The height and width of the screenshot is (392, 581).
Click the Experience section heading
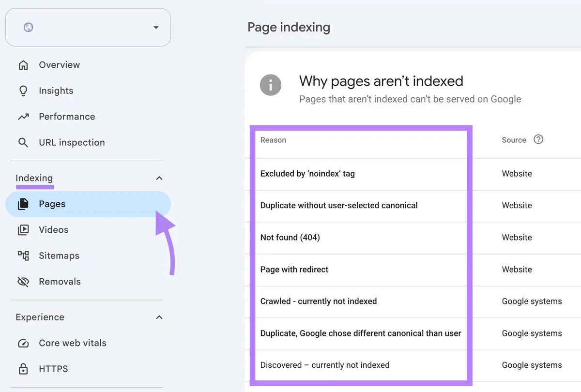tap(40, 317)
